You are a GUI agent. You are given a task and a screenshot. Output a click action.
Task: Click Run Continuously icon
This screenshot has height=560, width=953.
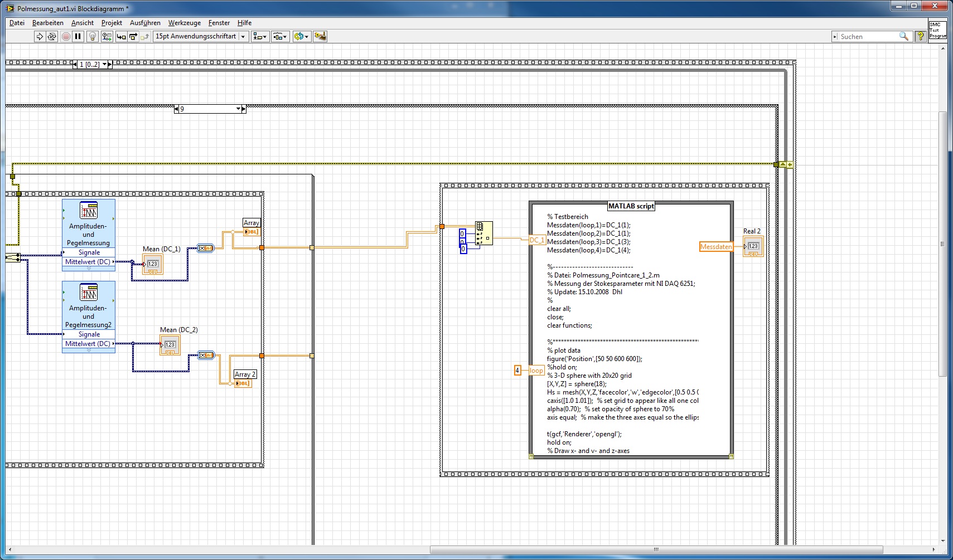(x=52, y=36)
